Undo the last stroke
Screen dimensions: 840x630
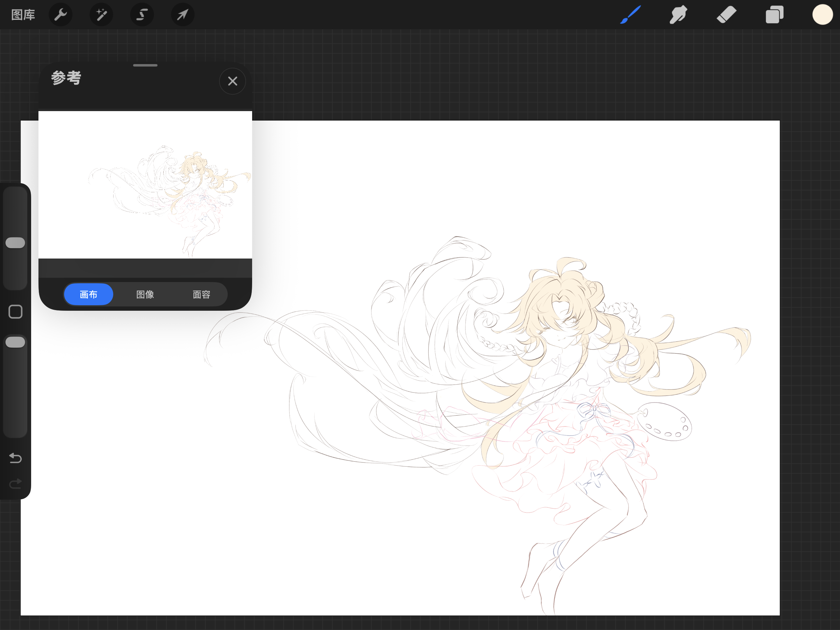[15, 458]
